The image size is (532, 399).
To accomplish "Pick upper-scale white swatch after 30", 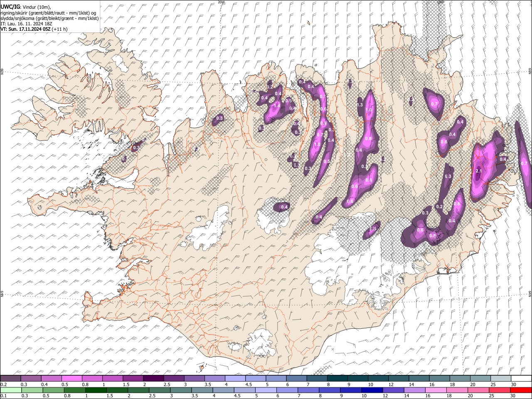I will coord(521,379).
